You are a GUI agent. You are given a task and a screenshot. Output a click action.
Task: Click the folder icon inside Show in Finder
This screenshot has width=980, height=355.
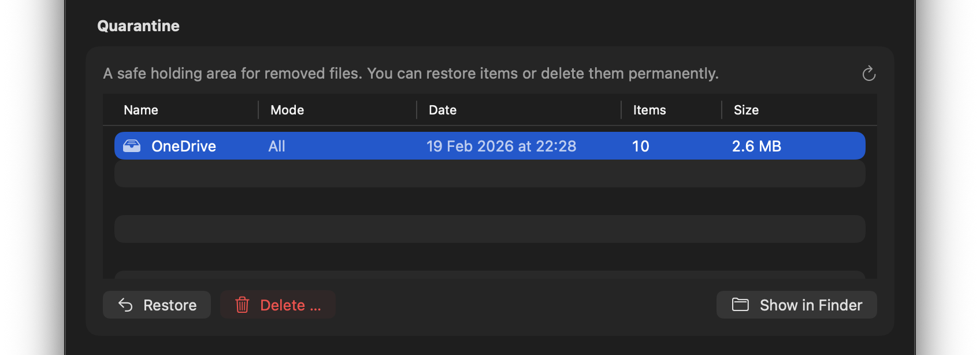pyautogui.click(x=740, y=305)
